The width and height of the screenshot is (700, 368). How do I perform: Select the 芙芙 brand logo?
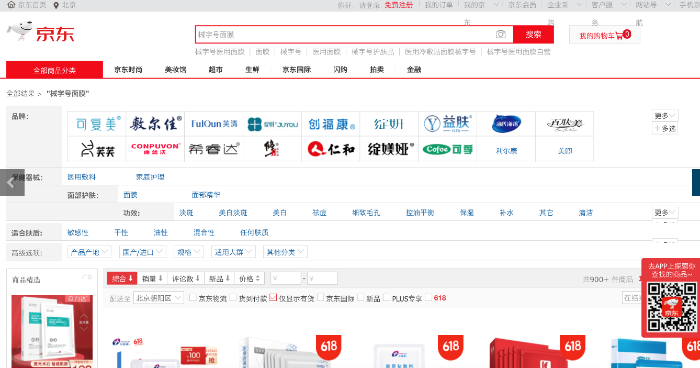pyautogui.click(x=97, y=149)
